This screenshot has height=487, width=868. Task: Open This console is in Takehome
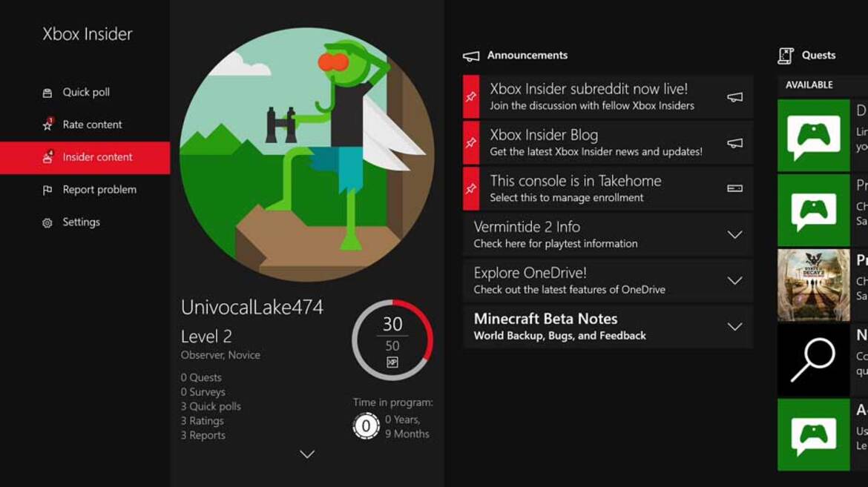click(608, 189)
